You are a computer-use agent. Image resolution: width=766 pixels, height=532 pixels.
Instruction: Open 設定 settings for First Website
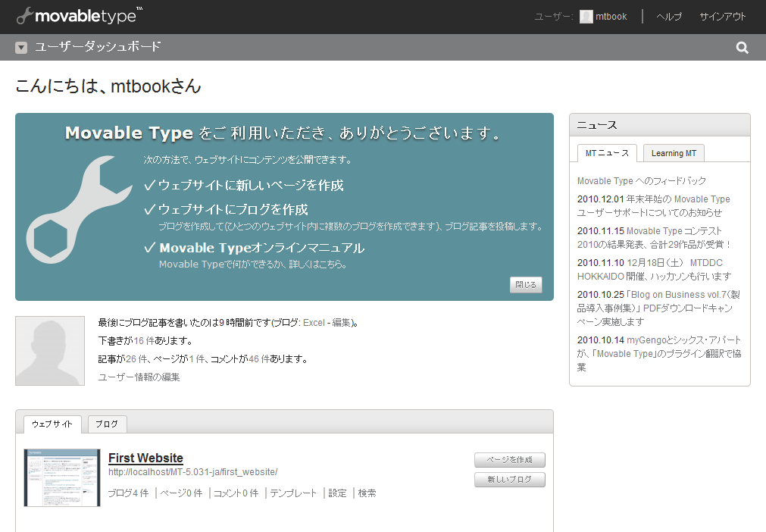[337, 493]
